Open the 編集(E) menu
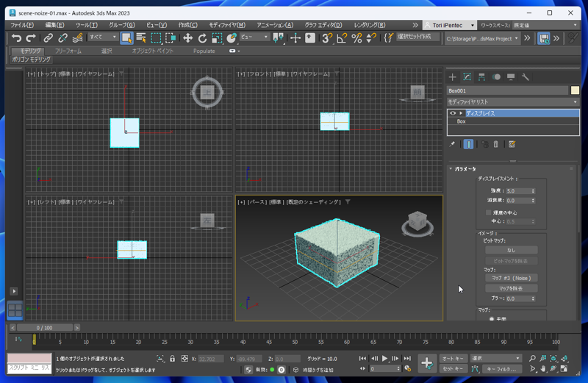 click(x=54, y=25)
